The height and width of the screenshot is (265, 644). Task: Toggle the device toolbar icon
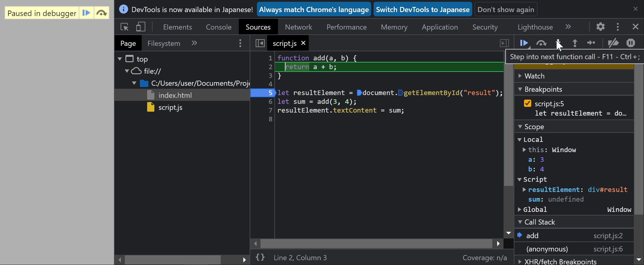(x=140, y=27)
